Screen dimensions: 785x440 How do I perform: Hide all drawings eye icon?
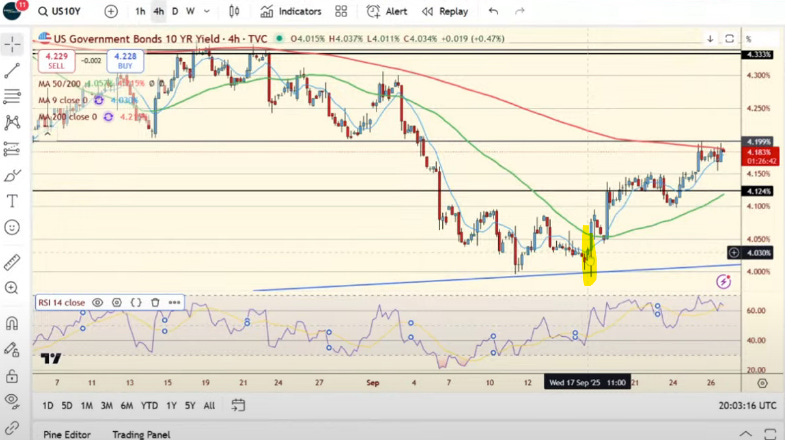coord(12,400)
